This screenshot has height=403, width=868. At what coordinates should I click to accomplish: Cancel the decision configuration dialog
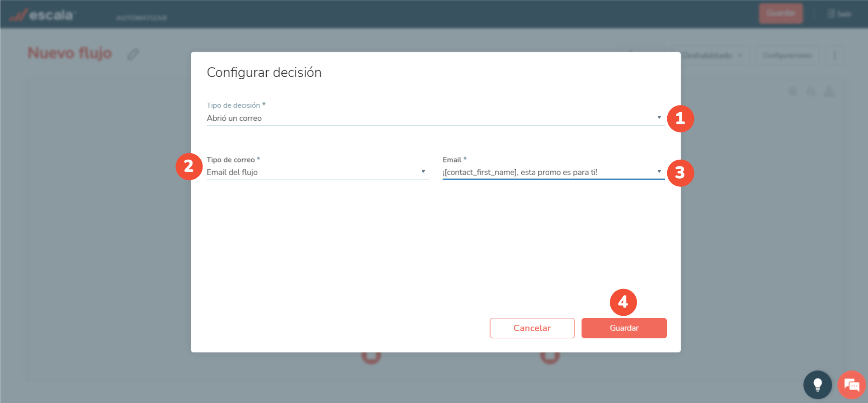click(x=532, y=328)
